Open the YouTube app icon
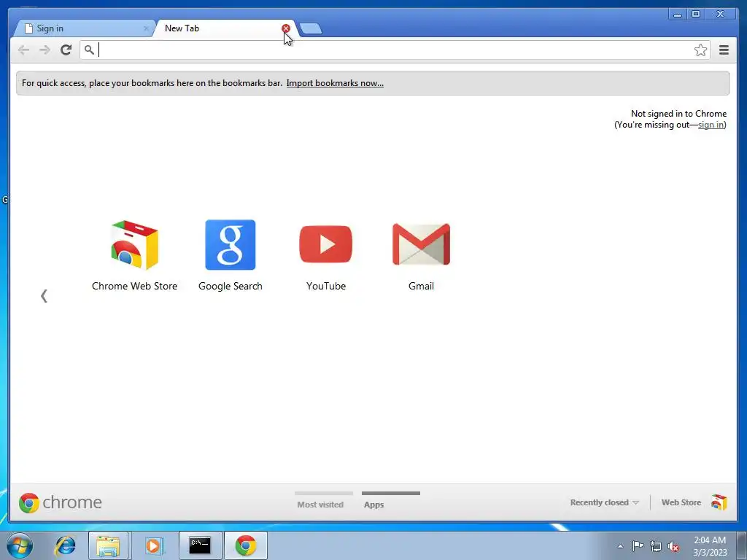The height and width of the screenshot is (560, 747). (326, 244)
